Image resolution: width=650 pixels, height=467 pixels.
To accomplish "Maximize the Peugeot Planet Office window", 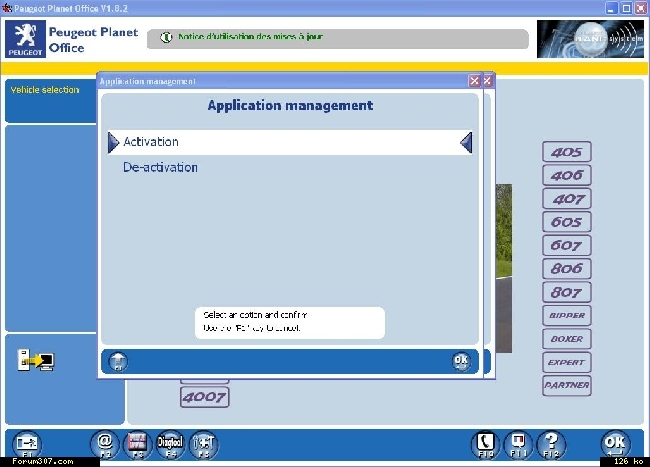I will (626, 8).
